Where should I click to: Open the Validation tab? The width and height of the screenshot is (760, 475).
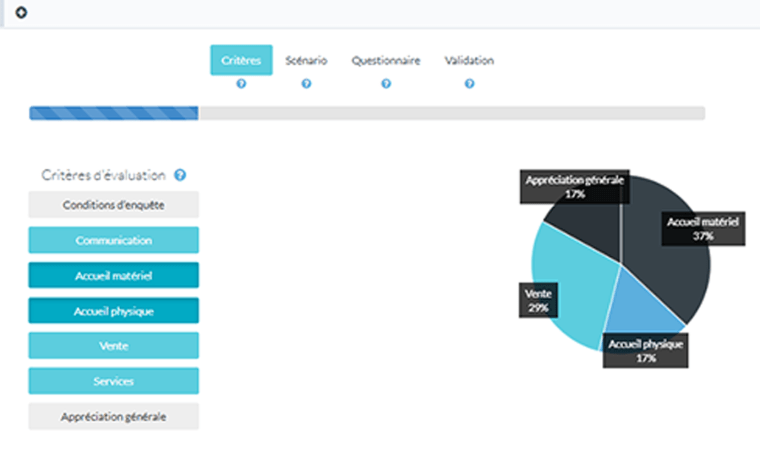[x=469, y=60]
